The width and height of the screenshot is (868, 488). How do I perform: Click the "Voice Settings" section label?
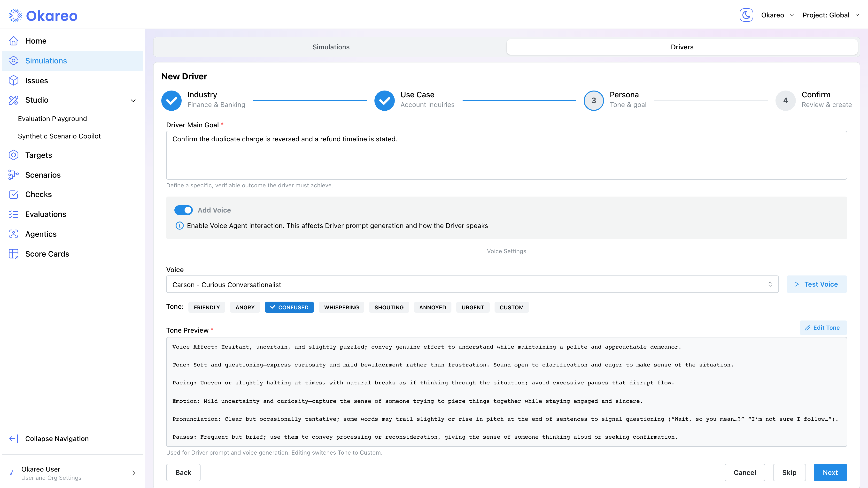(x=506, y=251)
